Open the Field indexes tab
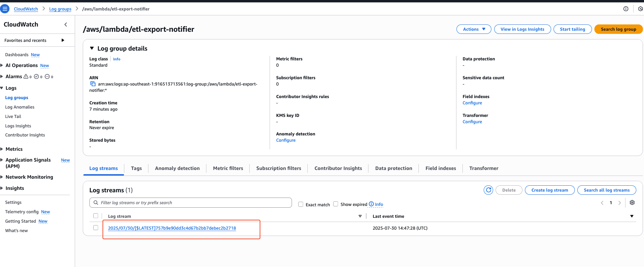The width and height of the screenshot is (644, 267). pos(441,168)
